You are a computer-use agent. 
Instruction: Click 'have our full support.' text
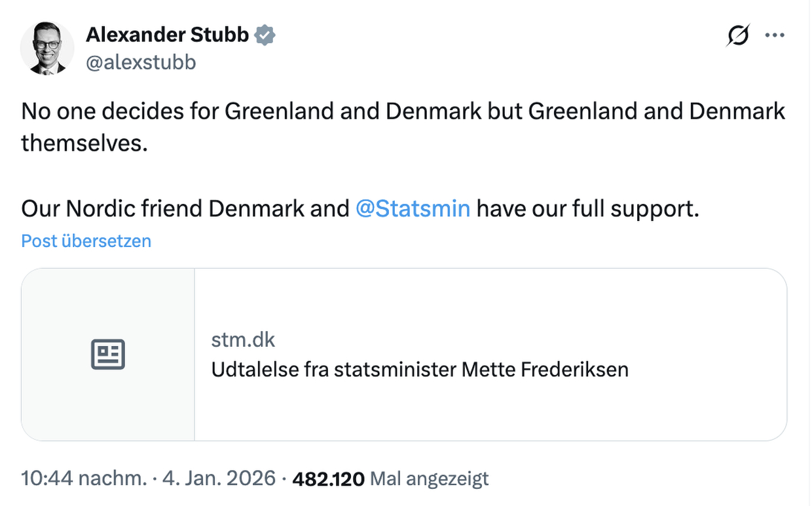(587, 208)
